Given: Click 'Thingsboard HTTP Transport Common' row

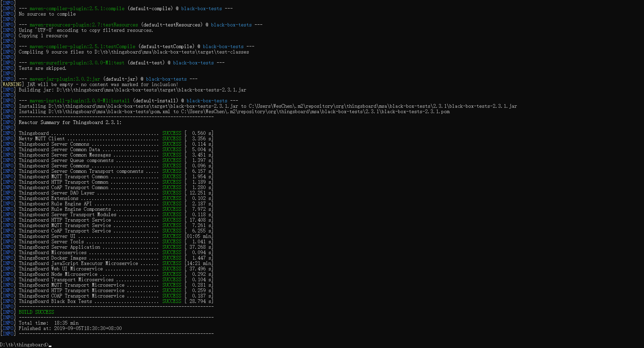Looking at the screenshot, I should (107, 182).
